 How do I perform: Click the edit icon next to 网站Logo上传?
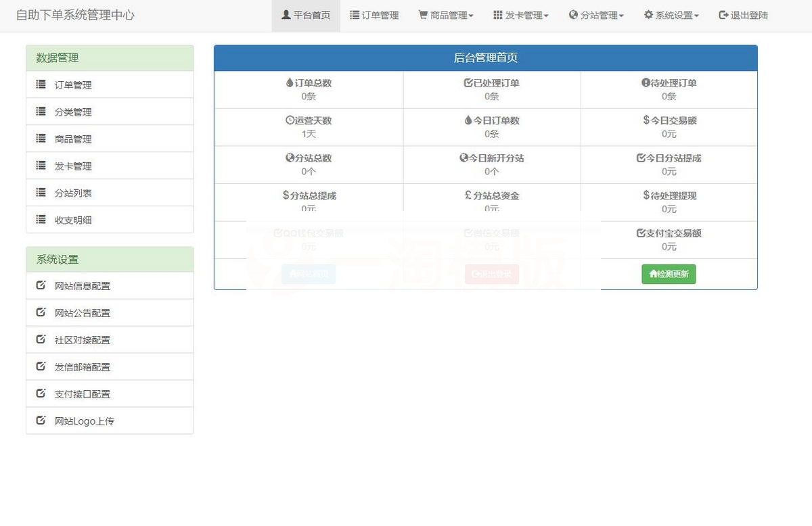40,421
